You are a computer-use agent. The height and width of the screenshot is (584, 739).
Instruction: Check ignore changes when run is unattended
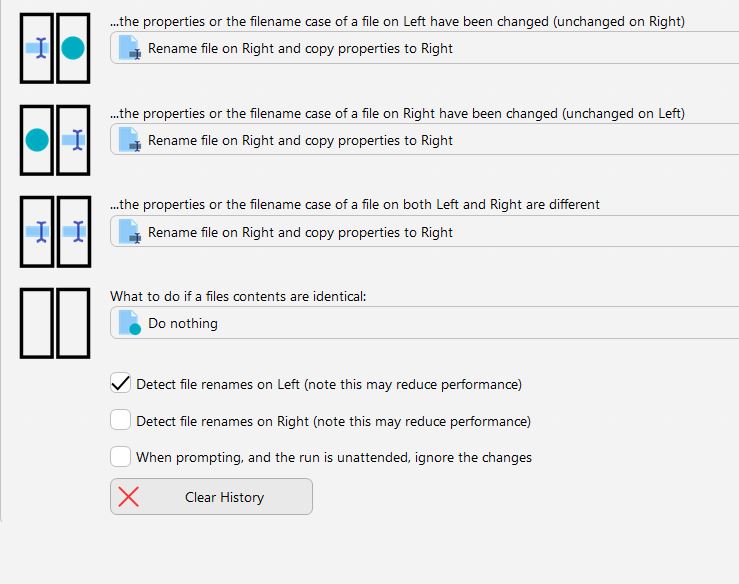click(121, 456)
